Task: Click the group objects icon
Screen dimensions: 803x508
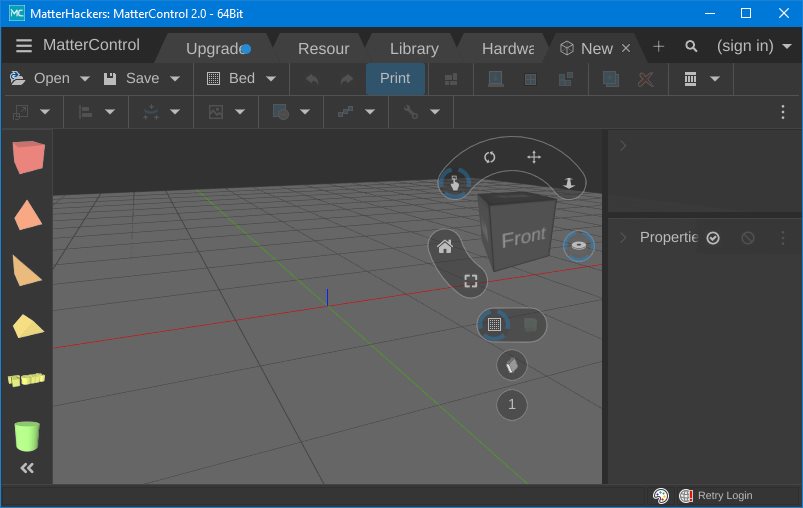Action: point(531,79)
